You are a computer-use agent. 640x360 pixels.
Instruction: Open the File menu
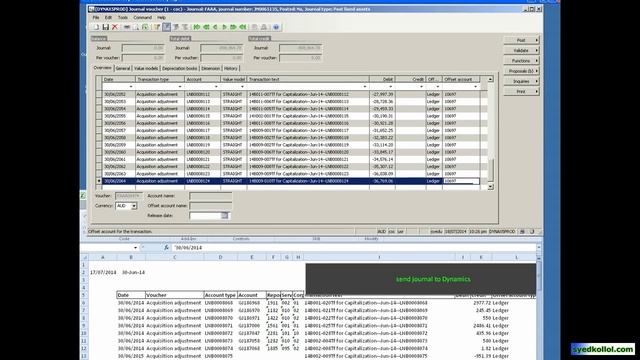click(96, 18)
